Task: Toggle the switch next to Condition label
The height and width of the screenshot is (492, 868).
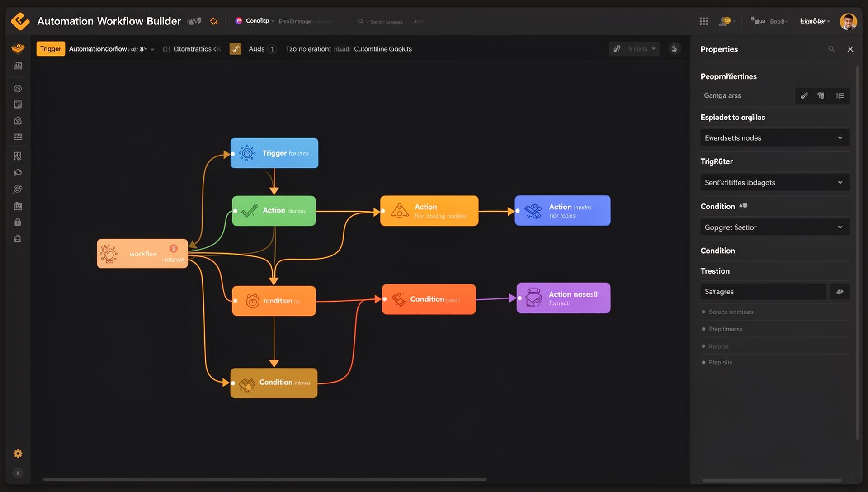Action: pyautogui.click(x=743, y=206)
